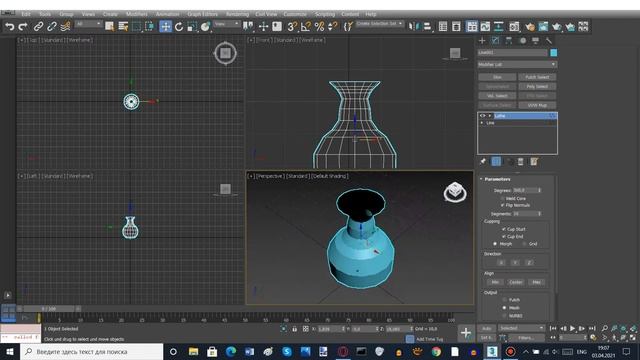The width and height of the screenshot is (640, 360).
Task: Select the Patch output radio button
Action: [504, 300]
